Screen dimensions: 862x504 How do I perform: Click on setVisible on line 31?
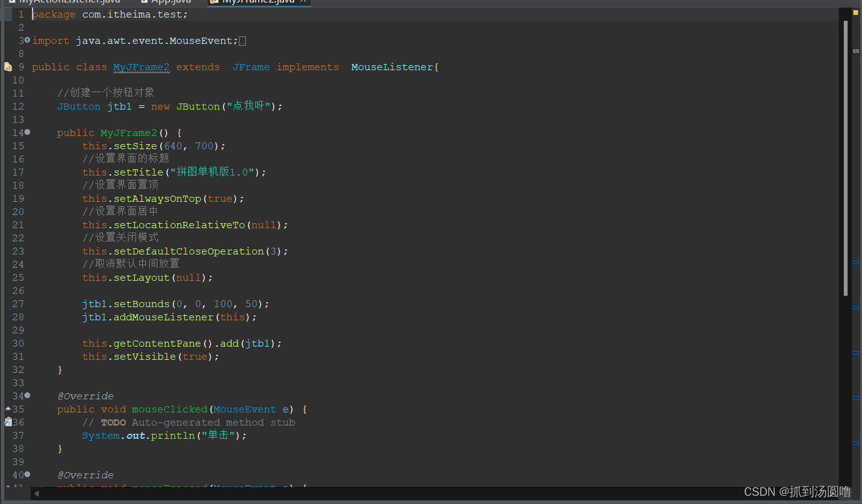145,357
